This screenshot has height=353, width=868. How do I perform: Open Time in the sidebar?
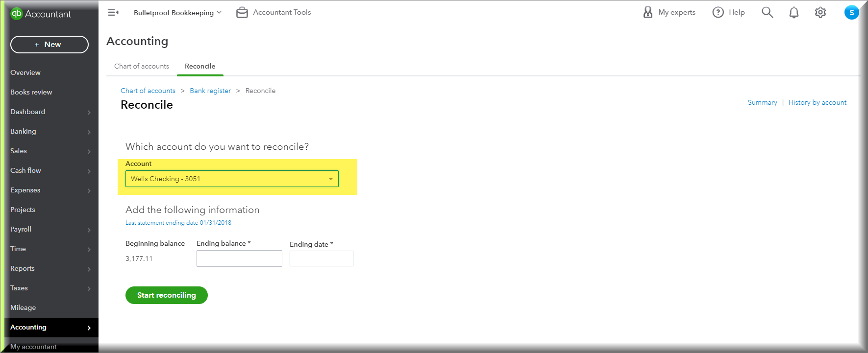point(18,249)
